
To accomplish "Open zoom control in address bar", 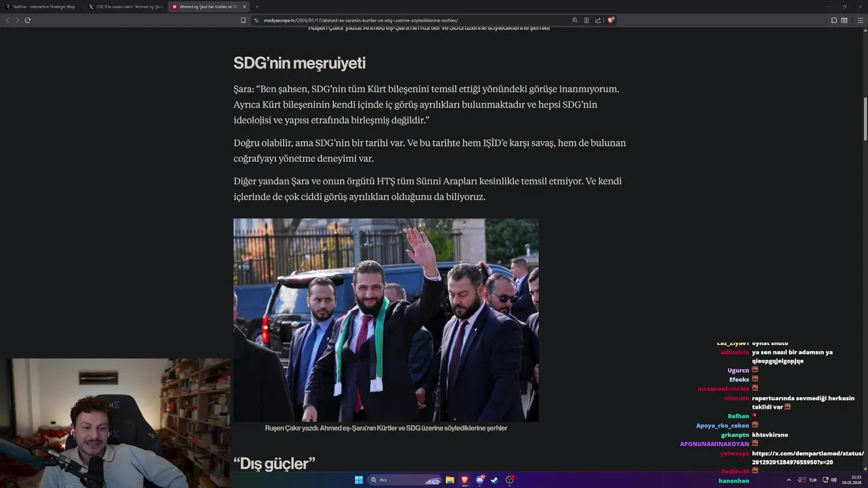I will [x=575, y=20].
